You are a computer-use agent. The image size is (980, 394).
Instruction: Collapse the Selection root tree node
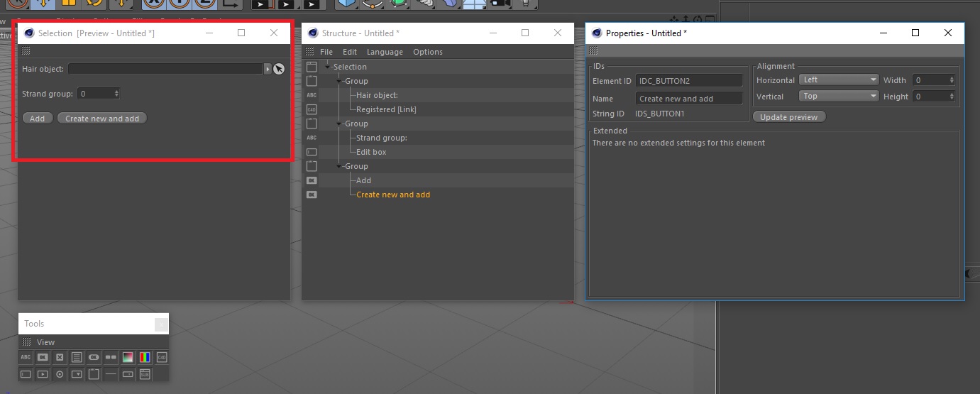click(328, 67)
